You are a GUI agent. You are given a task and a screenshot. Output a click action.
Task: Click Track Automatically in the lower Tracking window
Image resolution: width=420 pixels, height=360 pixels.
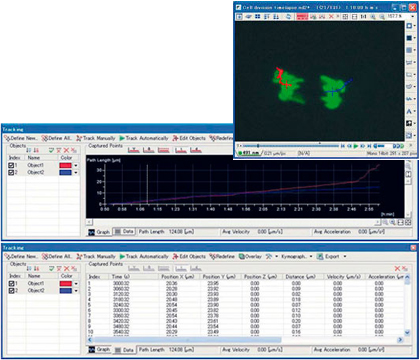click(144, 256)
